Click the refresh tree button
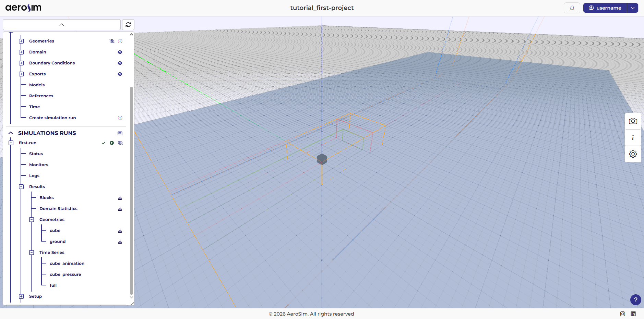 coord(128,25)
